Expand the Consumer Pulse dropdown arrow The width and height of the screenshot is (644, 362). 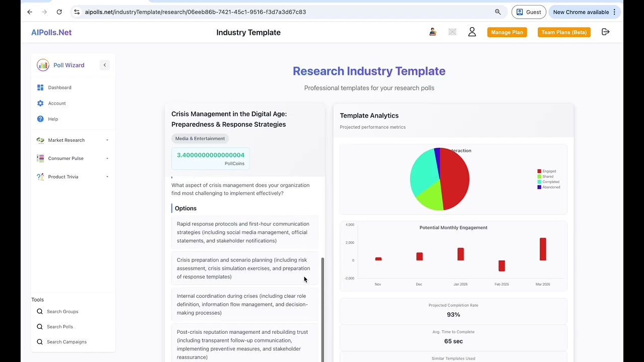click(x=107, y=158)
